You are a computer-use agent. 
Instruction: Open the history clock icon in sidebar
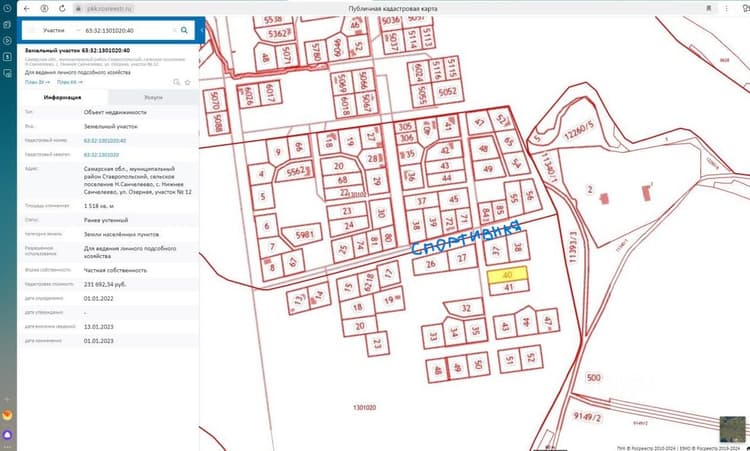click(x=7, y=8)
